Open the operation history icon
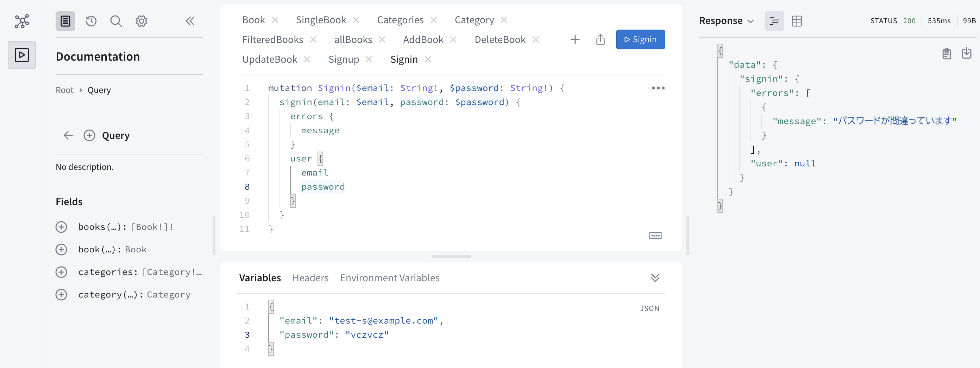The image size is (980, 368). (91, 21)
